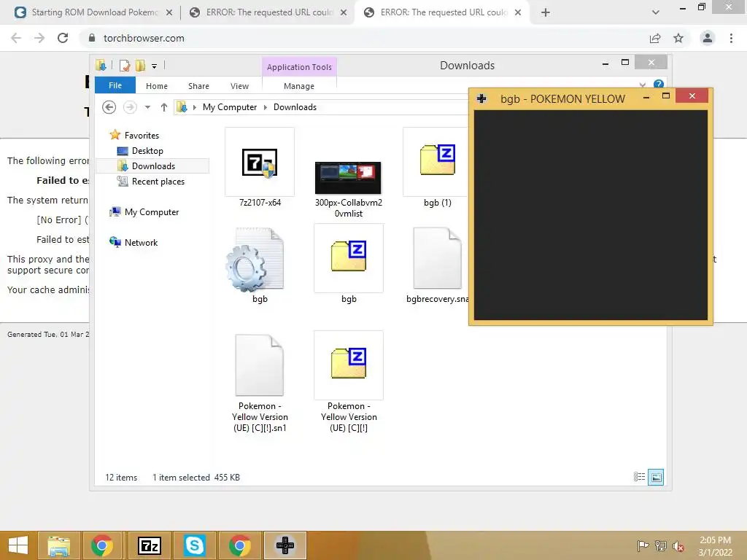Screen dimensions: 747x560
Task: Open a new Chrome tab
Action: (546, 12)
